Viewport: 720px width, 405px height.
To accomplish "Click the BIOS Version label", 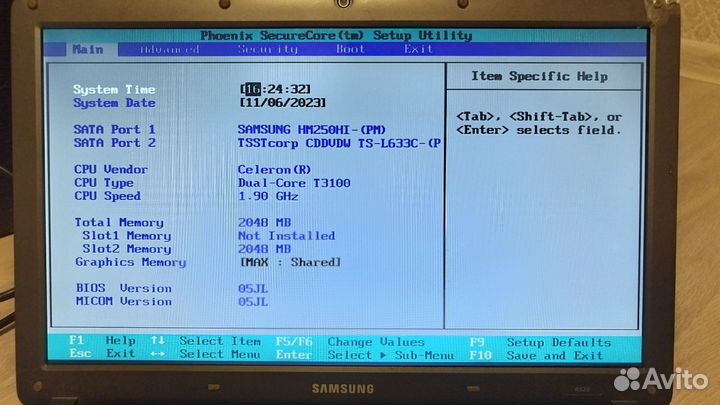I will point(124,288).
